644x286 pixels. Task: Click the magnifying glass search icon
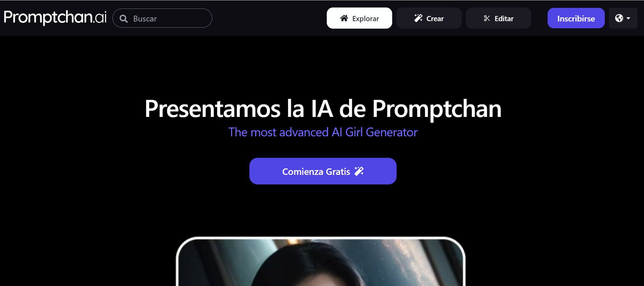(x=124, y=19)
